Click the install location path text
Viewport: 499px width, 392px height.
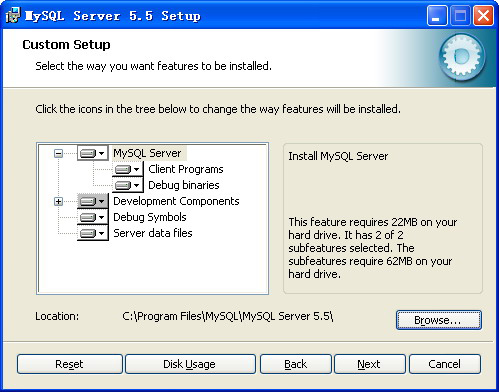tap(228, 316)
